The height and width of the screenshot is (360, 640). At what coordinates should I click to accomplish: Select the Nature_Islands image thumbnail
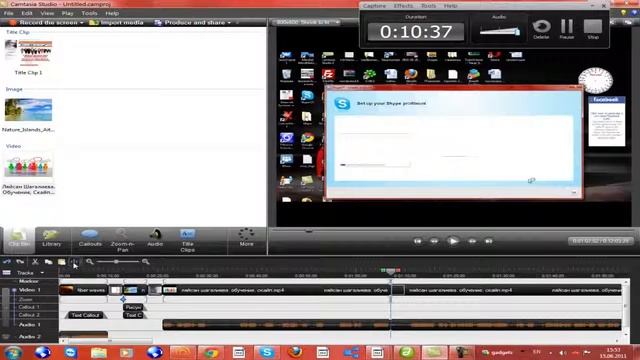pyautogui.click(x=28, y=110)
